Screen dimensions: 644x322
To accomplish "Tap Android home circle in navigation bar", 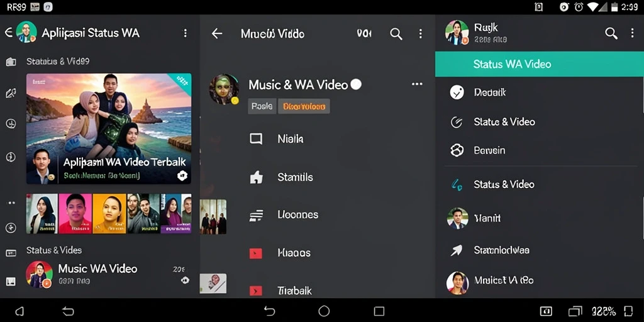I will point(324,311).
